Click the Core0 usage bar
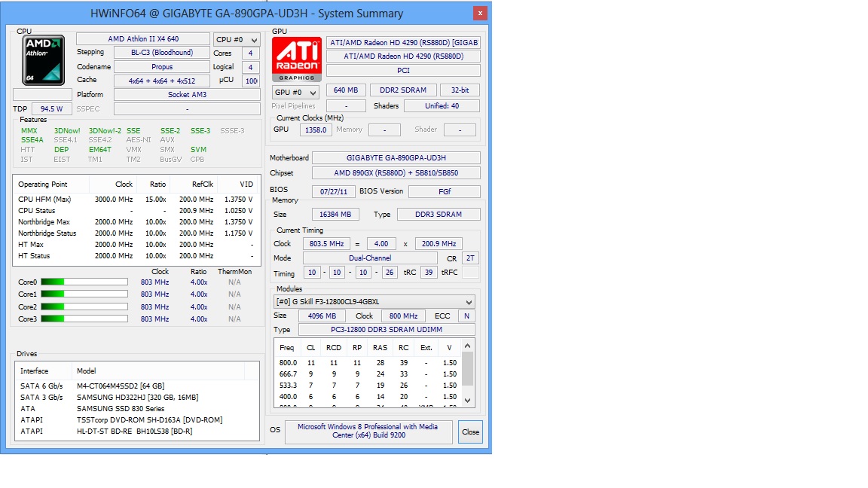Viewport: 868px width, 488px height. point(84,282)
